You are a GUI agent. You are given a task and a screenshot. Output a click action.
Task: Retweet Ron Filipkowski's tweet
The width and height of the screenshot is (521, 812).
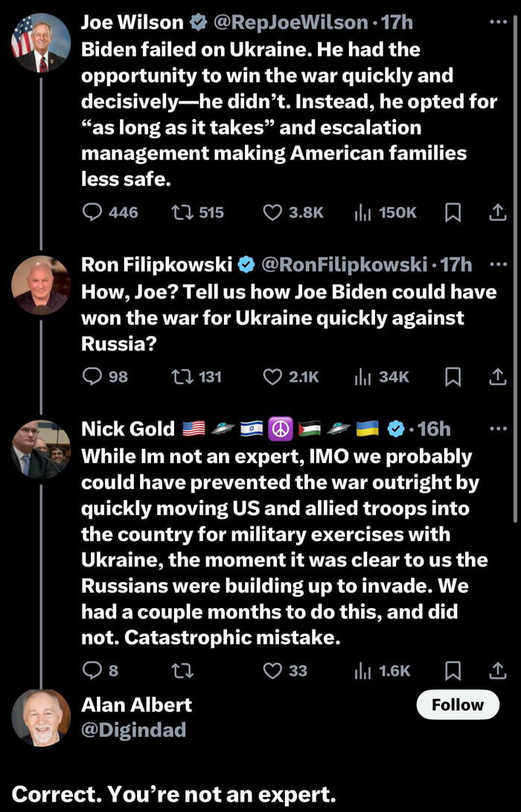(x=181, y=377)
